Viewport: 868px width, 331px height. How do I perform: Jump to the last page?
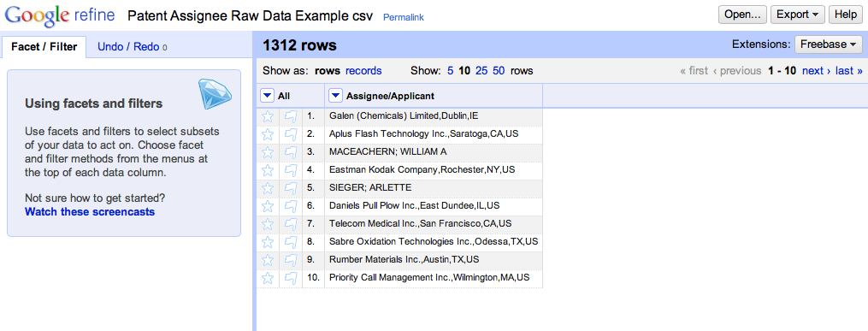(x=849, y=71)
